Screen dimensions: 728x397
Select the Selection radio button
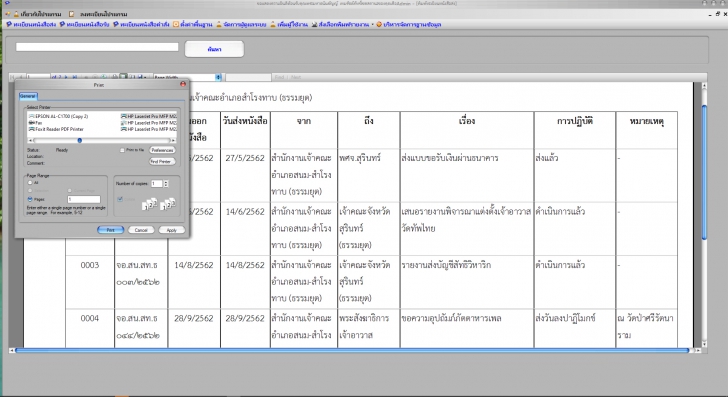pos(30,191)
